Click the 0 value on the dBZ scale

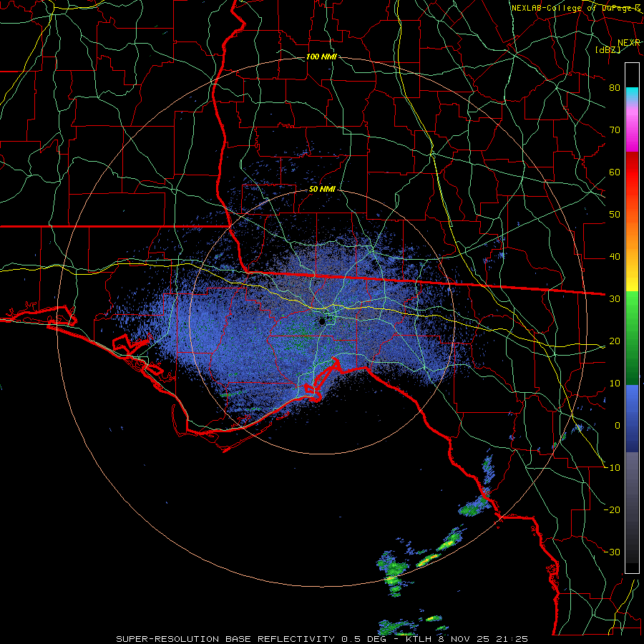pos(618,426)
